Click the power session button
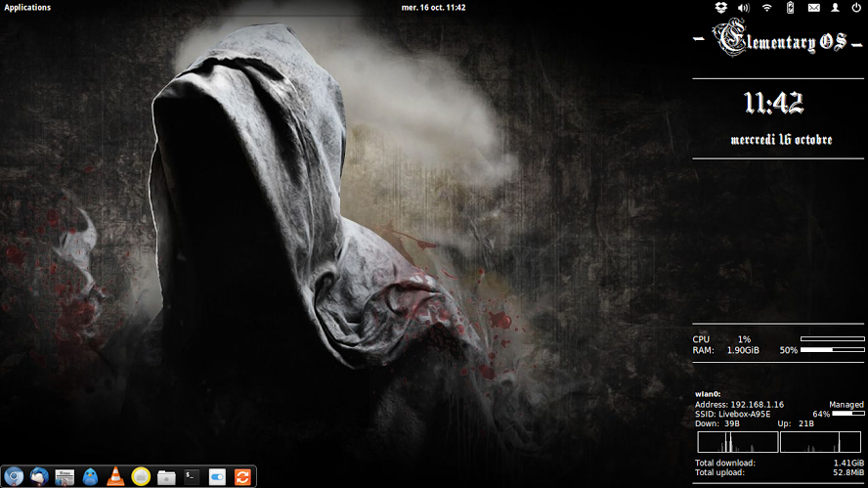This screenshot has width=868, height=488. (856, 8)
